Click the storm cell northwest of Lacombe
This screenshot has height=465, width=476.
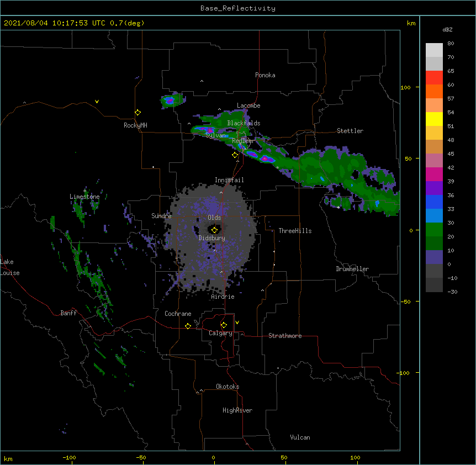coord(172,101)
